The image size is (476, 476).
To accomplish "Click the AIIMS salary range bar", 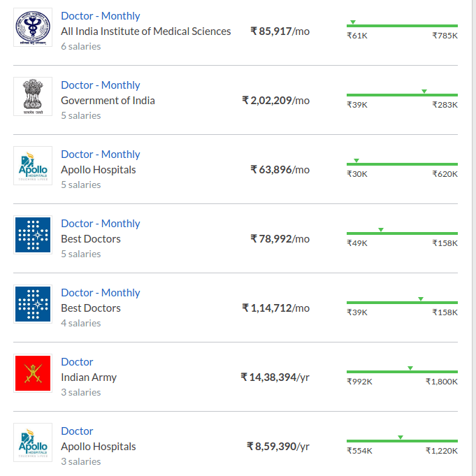I will (402, 26).
